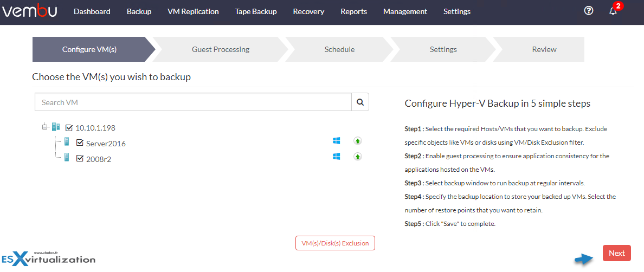Screen dimensions: 644x272
Task: Uncheck the Server2016 checkbox
Action: 80,143
